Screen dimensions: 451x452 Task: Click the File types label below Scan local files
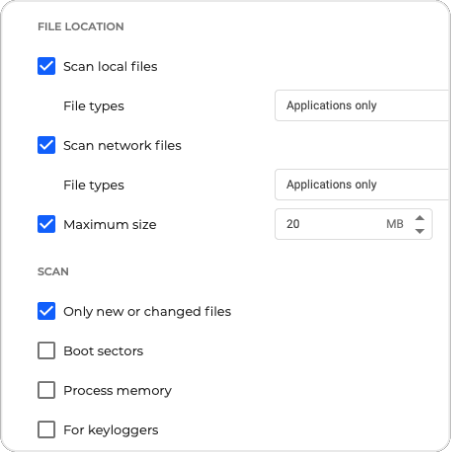click(x=94, y=106)
